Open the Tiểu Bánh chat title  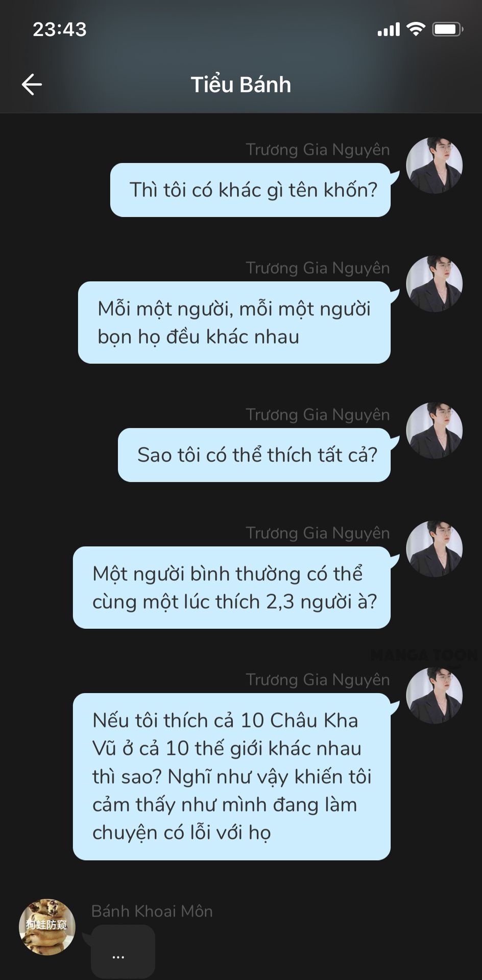241,85
